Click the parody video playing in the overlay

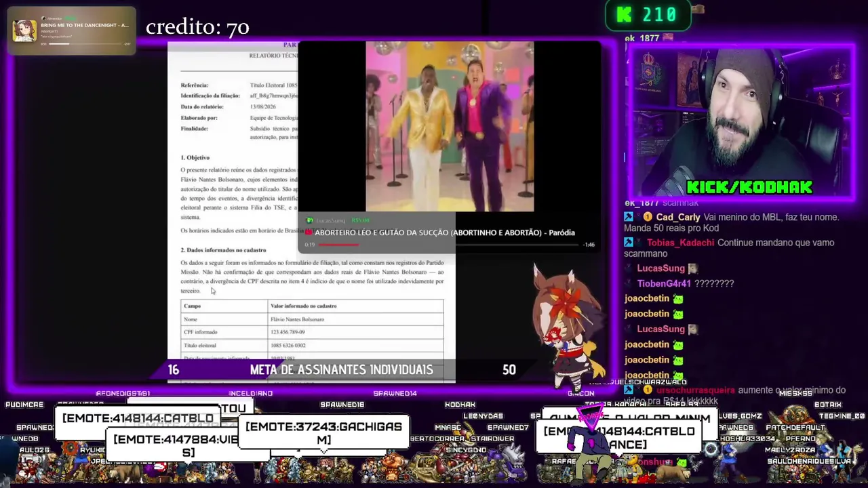click(x=450, y=127)
